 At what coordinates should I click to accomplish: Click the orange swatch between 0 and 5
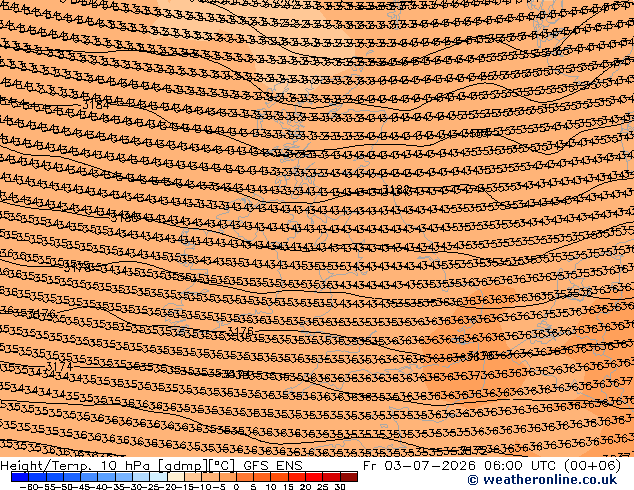(x=245, y=477)
